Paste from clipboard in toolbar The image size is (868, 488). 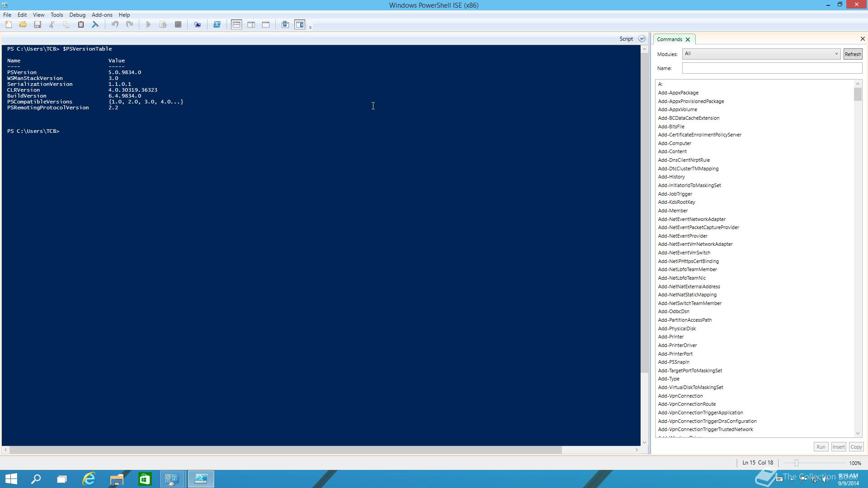click(81, 25)
